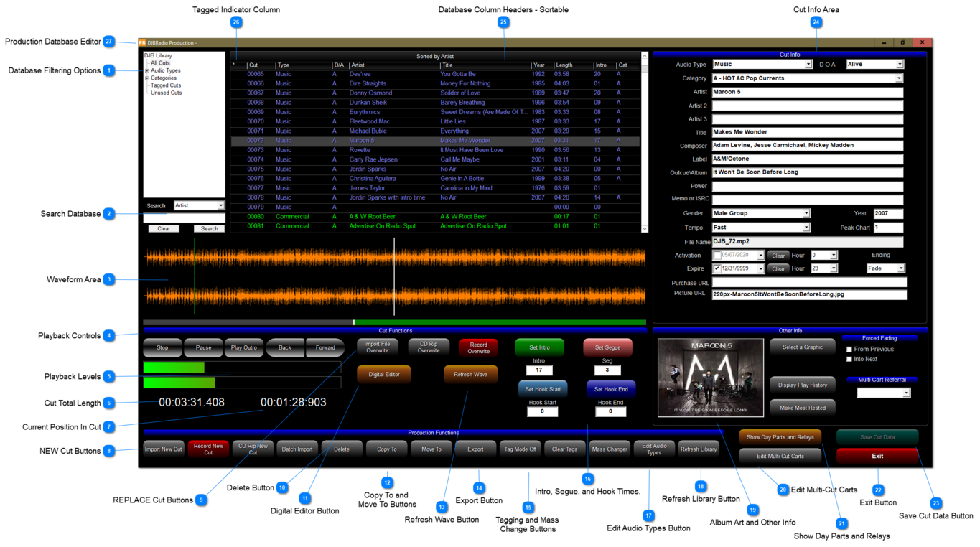Viewport: 980px width, 547px height.
Task: Click the Forward playback button
Action: tap(325, 347)
